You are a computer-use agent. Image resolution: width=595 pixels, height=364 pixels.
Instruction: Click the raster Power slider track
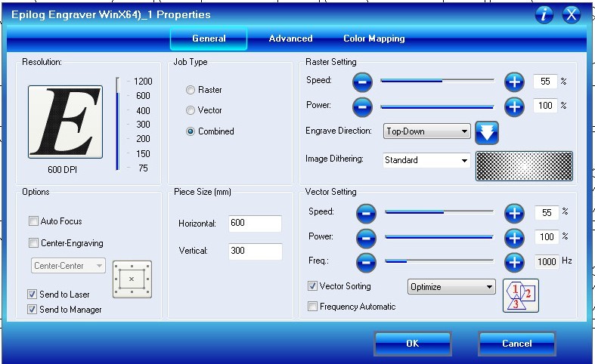pos(438,107)
